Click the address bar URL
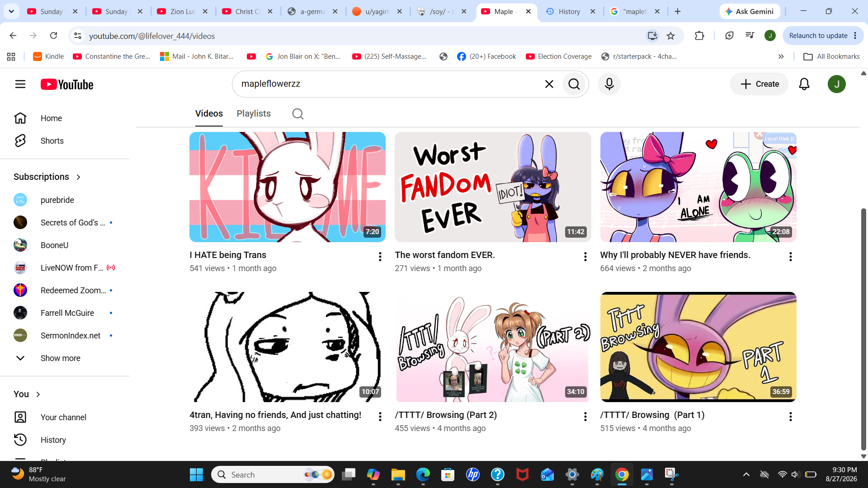The height and width of the screenshot is (488, 868). (x=152, y=36)
